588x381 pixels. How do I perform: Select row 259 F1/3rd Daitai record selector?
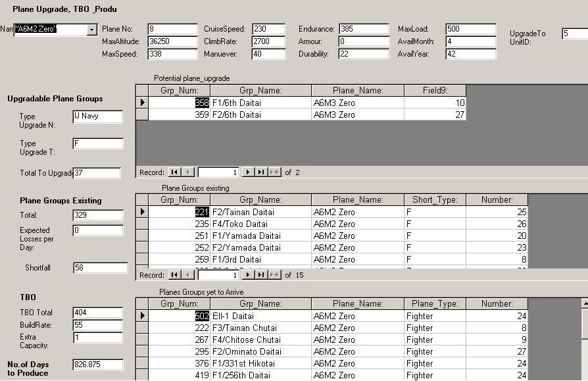click(142, 259)
